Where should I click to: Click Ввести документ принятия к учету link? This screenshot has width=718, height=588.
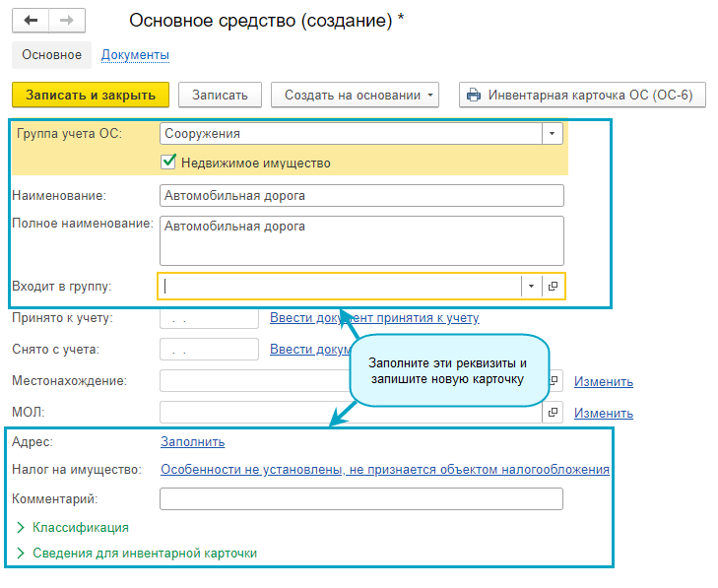pyautogui.click(x=374, y=317)
